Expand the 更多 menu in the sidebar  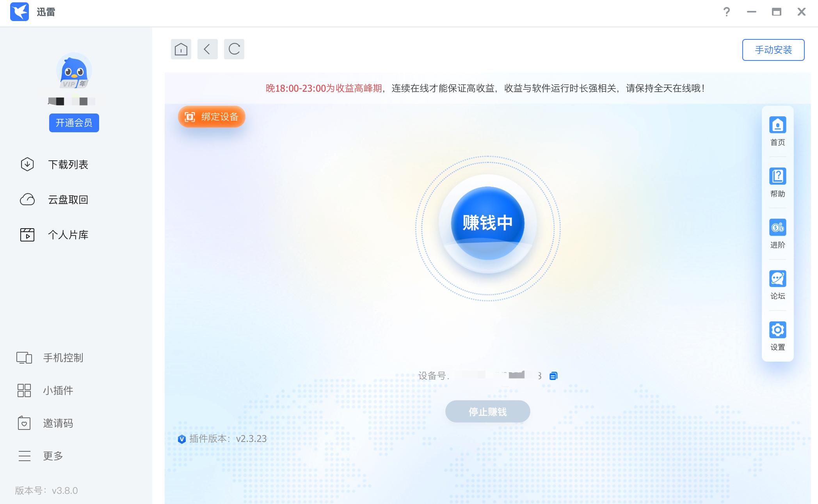(52, 456)
